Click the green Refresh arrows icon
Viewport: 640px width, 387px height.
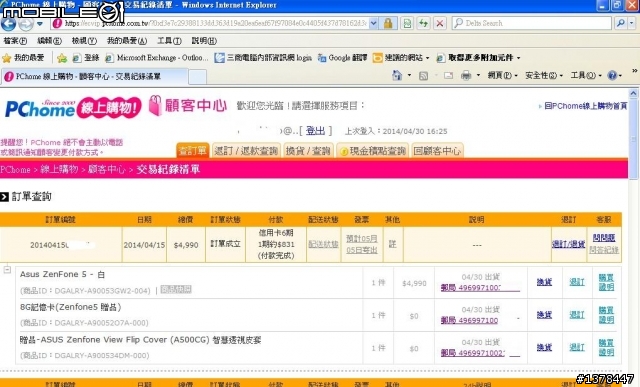tap(423, 23)
